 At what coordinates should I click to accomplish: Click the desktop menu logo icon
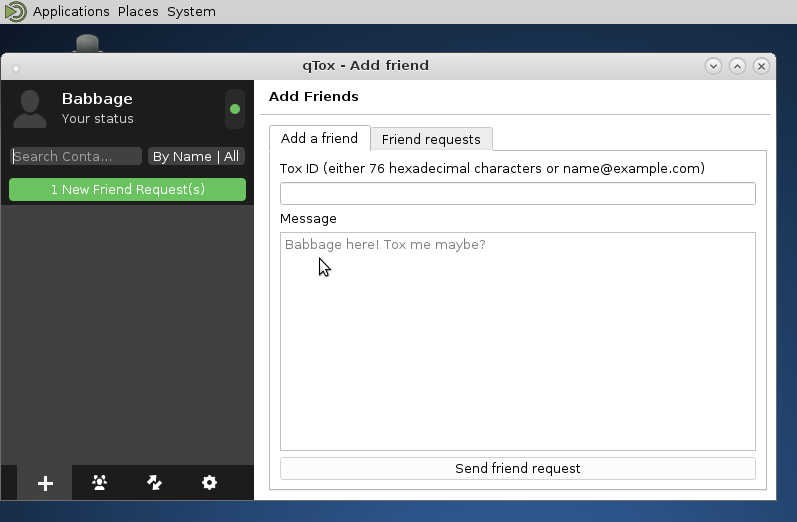(15, 12)
